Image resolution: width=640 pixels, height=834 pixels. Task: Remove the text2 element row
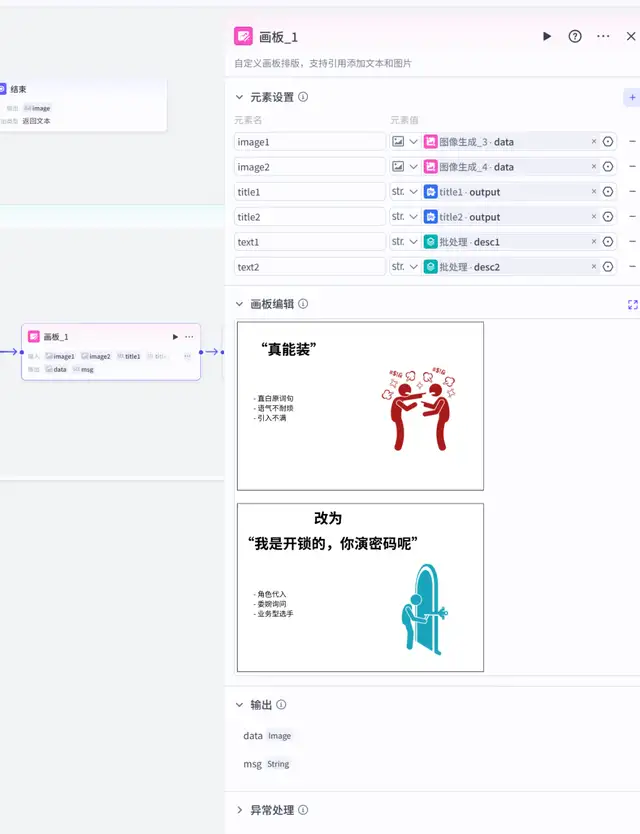[632, 266]
